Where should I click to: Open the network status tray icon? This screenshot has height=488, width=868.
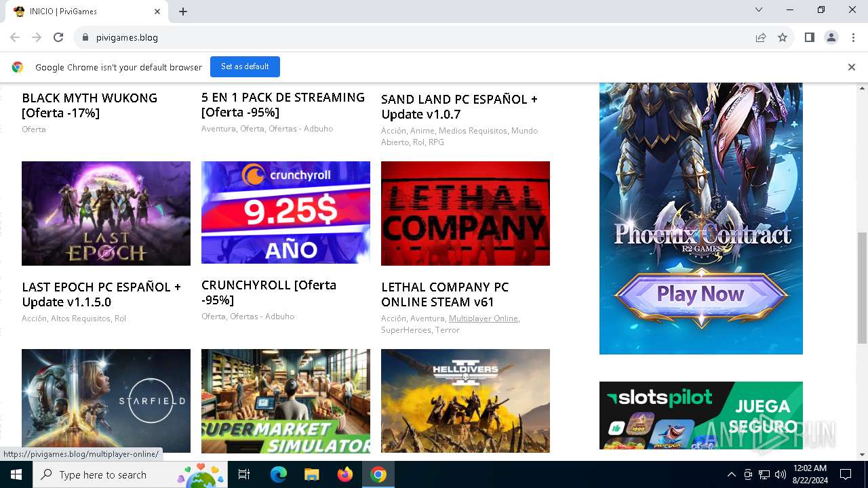click(764, 474)
